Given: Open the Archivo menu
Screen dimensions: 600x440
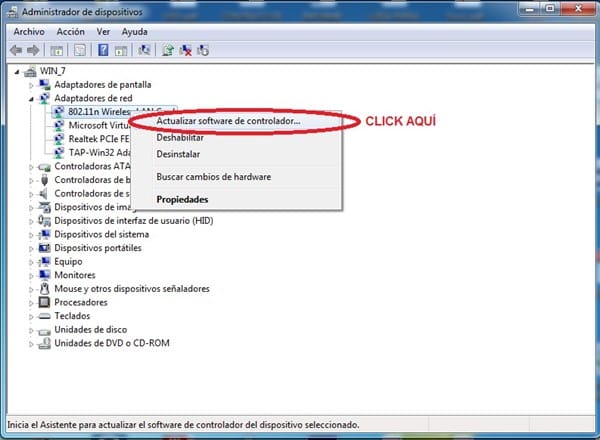Looking at the screenshot, I should 29,32.
